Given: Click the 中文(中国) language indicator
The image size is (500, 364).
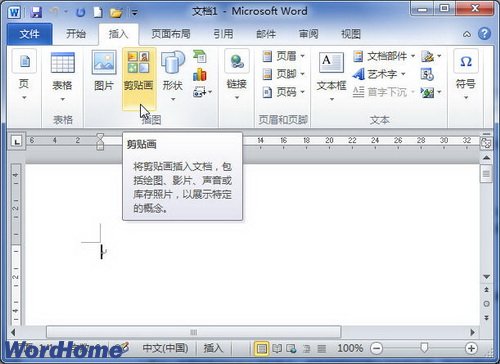Looking at the screenshot, I should tap(165, 348).
